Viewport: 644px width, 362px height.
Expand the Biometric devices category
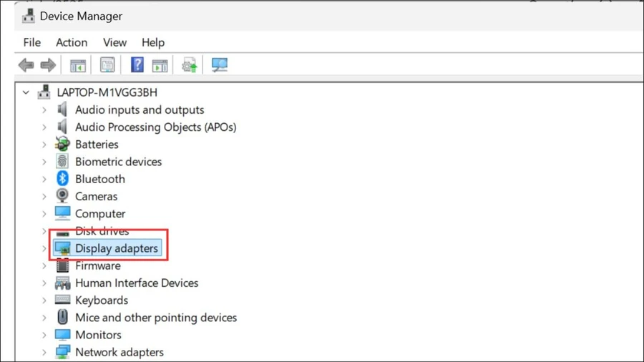pyautogui.click(x=44, y=162)
